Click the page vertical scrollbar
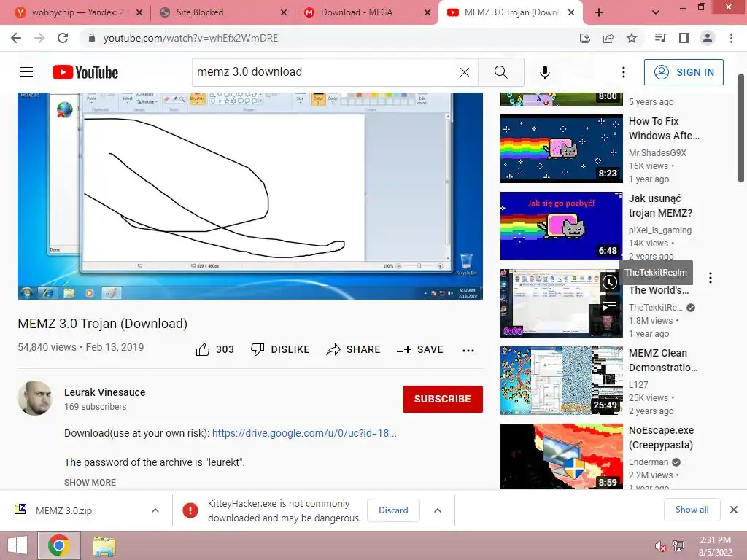Screen dimensions: 747x560 click(x=741, y=128)
